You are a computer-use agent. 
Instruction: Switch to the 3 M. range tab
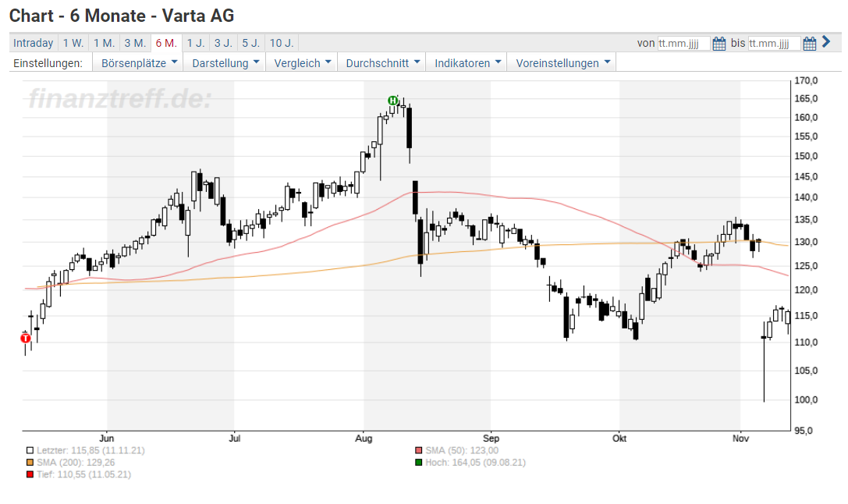[135, 43]
